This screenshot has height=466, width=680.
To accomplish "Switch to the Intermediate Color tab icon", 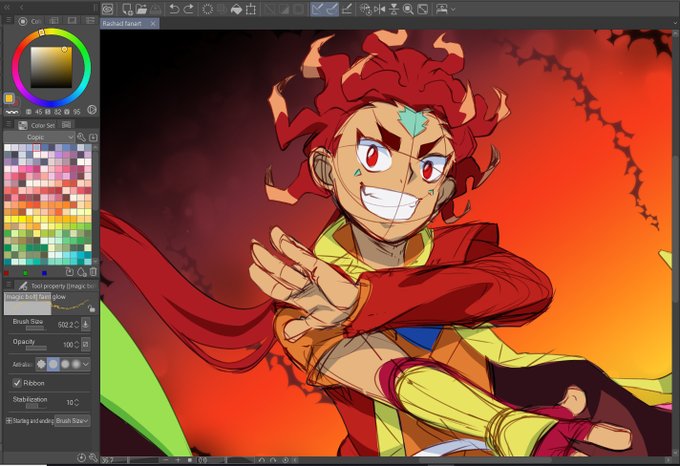I will click(x=72, y=20).
